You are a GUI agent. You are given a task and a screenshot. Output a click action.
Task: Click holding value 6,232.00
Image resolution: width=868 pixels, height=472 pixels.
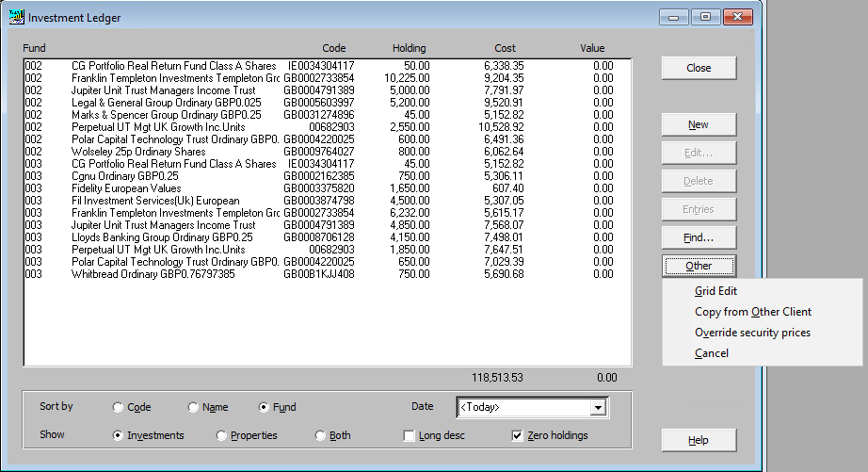[x=410, y=213]
